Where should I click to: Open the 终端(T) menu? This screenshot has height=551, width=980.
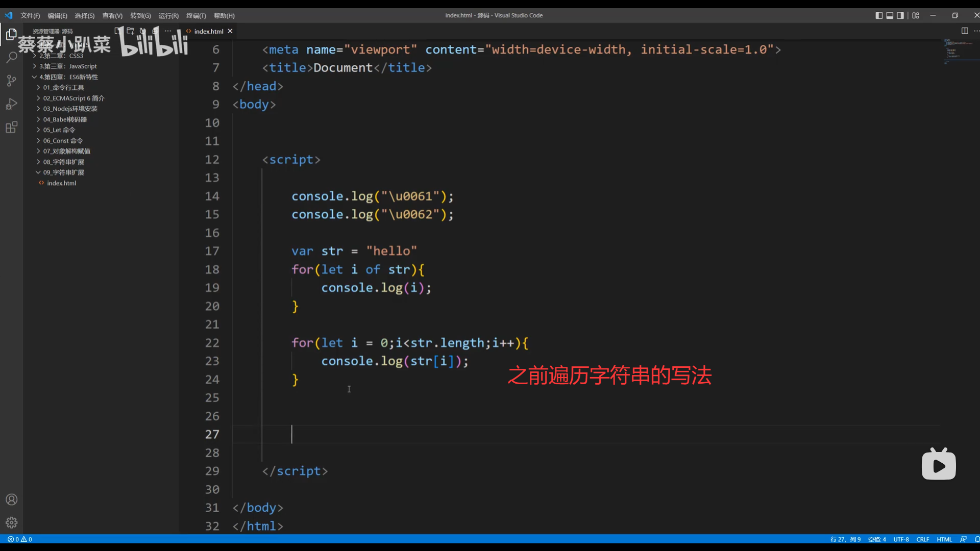pyautogui.click(x=196, y=16)
